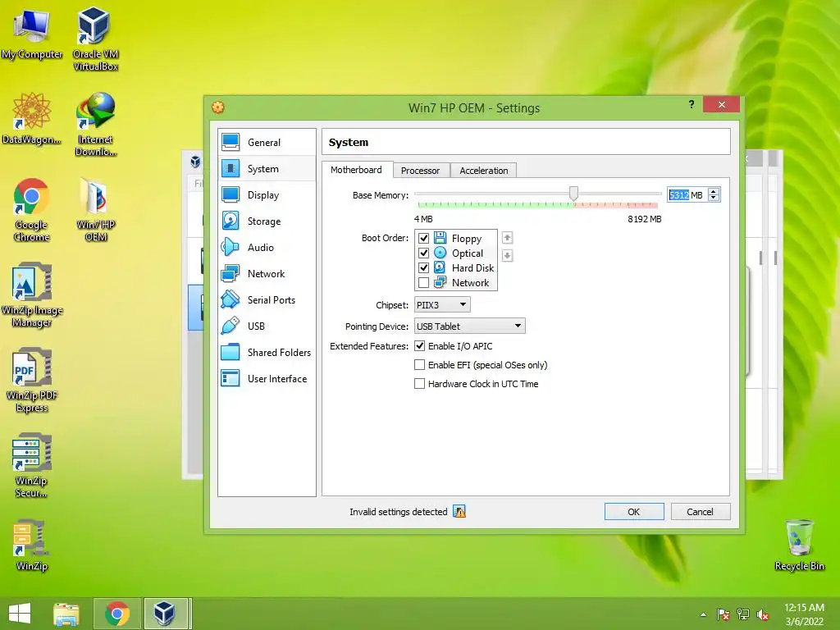Uncheck Floppy in boot order
Screen dimensions: 840x630
pos(424,238)
